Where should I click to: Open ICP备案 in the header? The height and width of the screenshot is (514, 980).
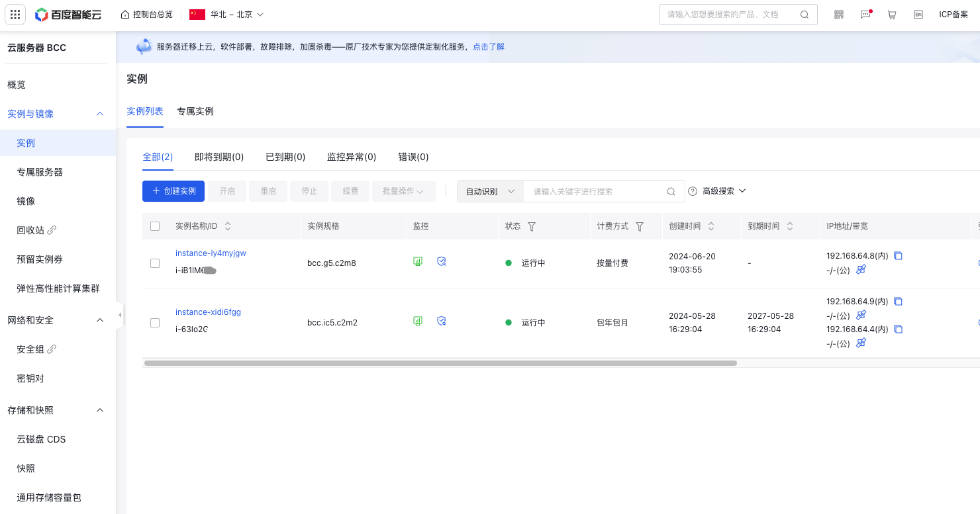pos(954,15)
